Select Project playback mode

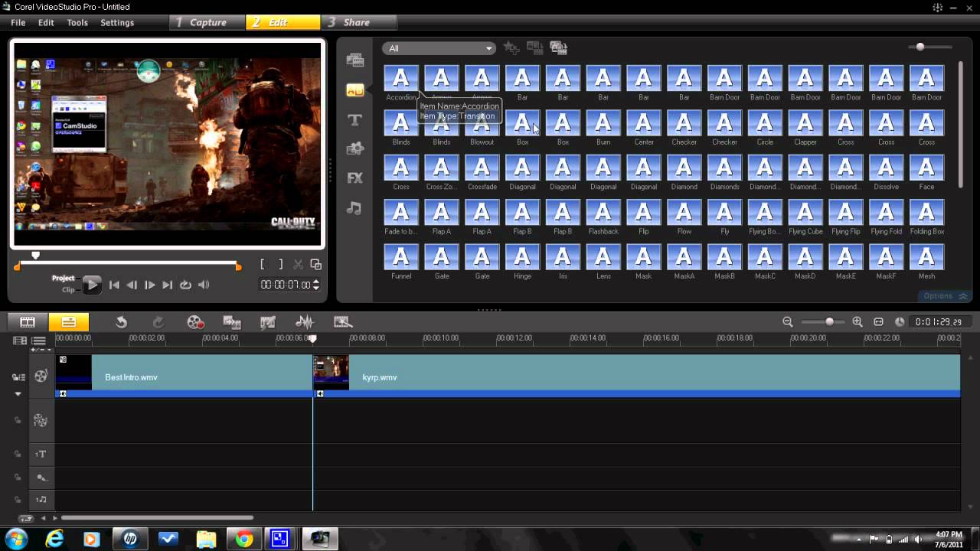[x=64, y=279]
